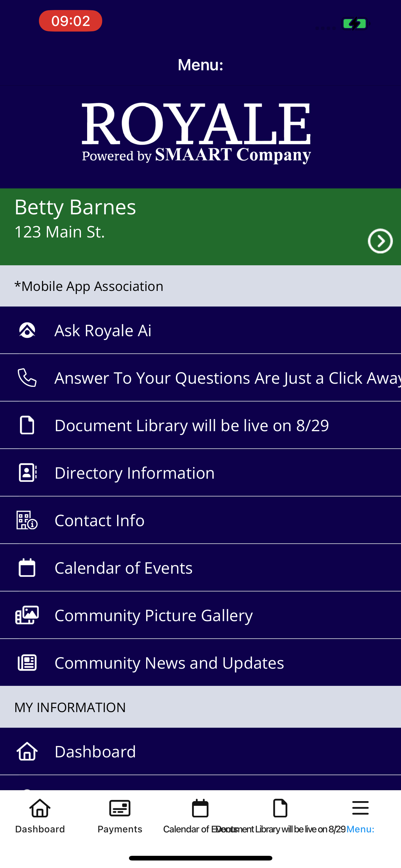Expand Betty Barnes account with arrow chevron
Viewport: 401px width, 868px height.
[x=380, y=241]
